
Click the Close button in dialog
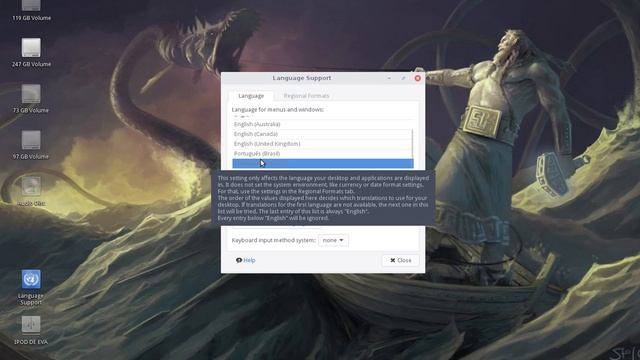click(400, 260)
